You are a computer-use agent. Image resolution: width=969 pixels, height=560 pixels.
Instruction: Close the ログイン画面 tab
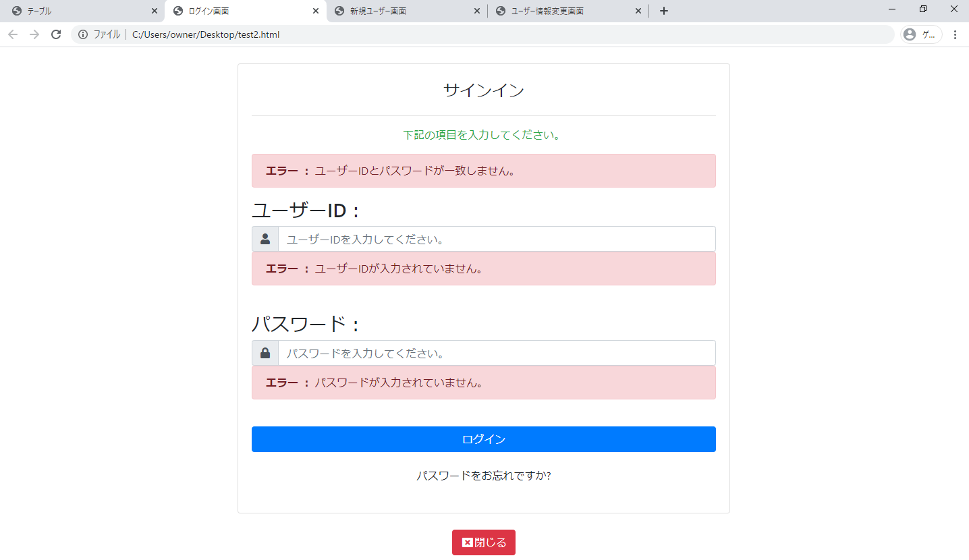316,11
